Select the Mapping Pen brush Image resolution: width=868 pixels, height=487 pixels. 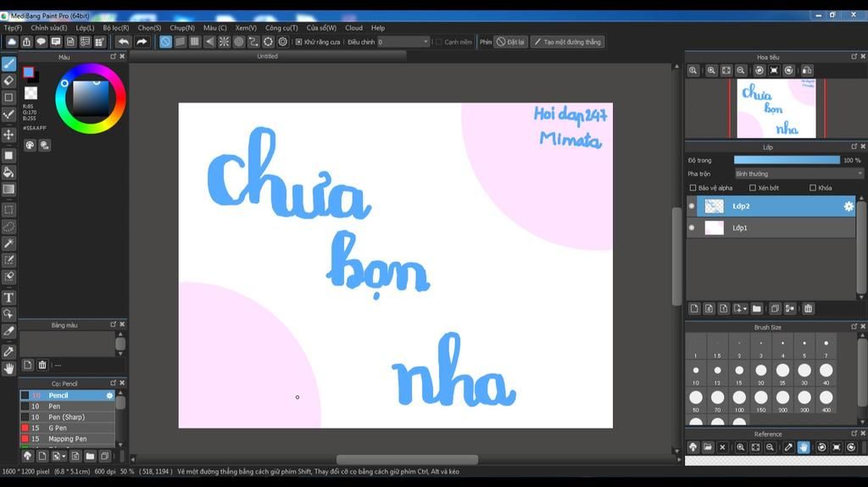click(67, 439)
